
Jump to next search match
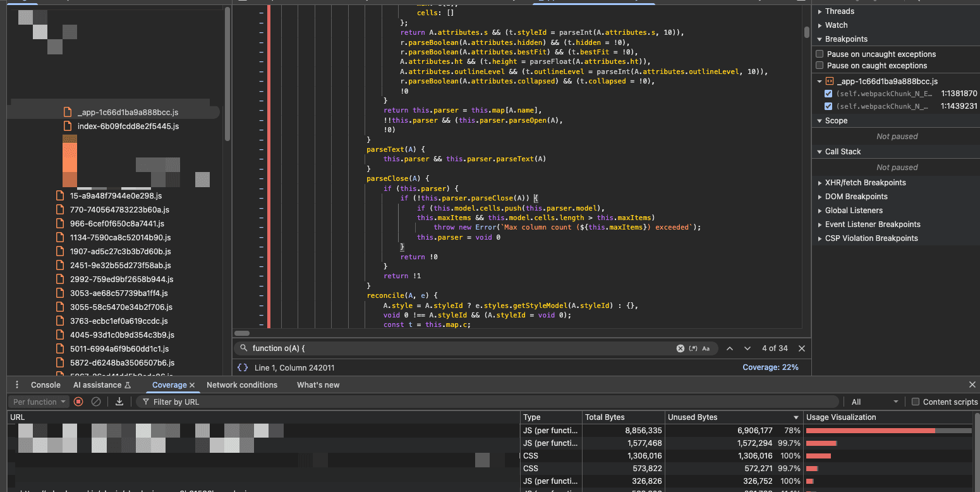point(747,348)
